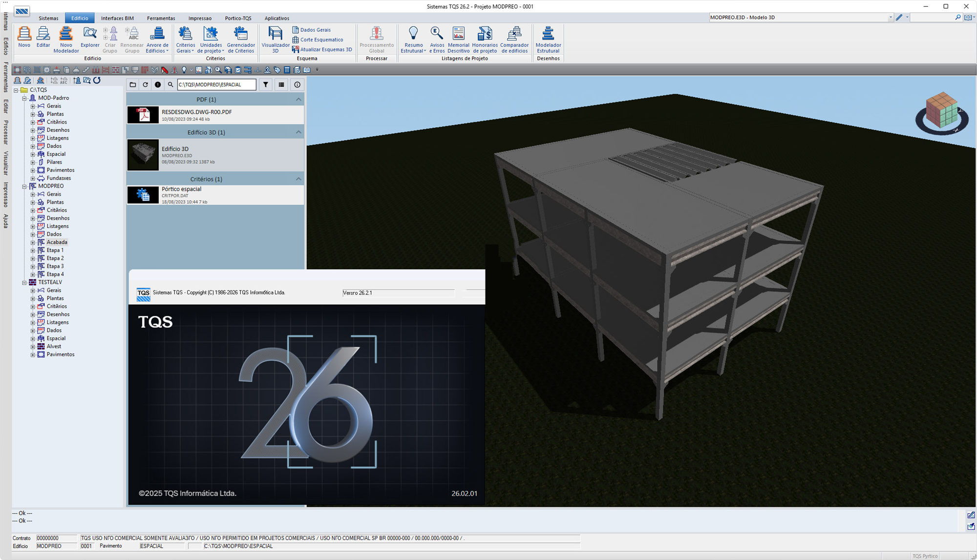Select Fundaxses under MOD-Padrro

pos(59,178)
